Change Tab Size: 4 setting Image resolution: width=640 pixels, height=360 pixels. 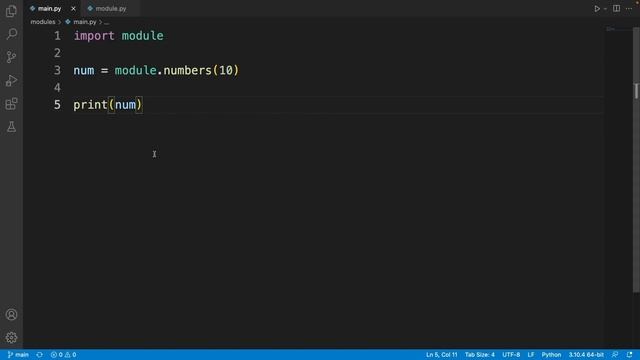point(480,355)
